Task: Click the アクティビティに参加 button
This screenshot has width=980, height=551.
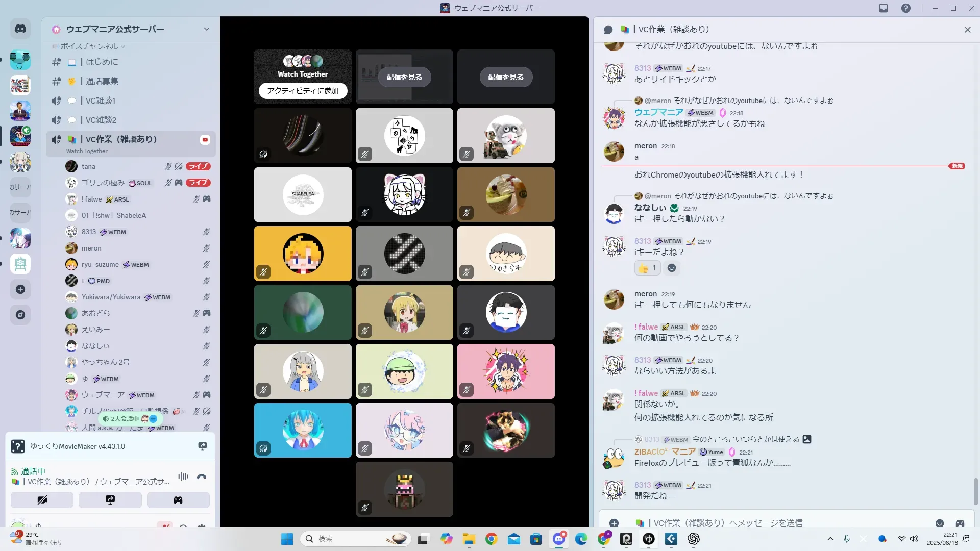Action: pyautogui.click(x=303, y=91)
